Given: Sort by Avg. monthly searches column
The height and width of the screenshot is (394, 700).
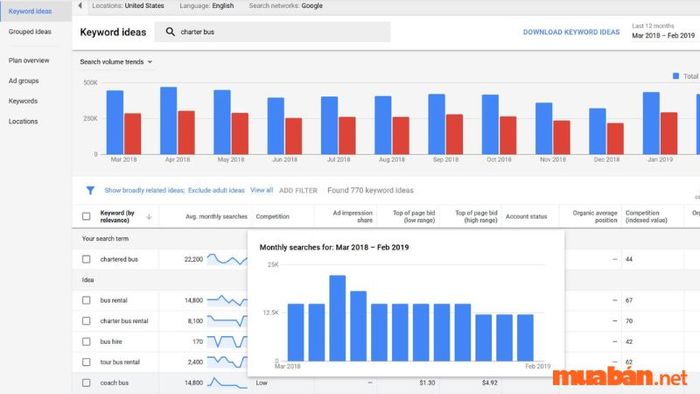Looking at the screenshot, I should click(x=217, y=216).
